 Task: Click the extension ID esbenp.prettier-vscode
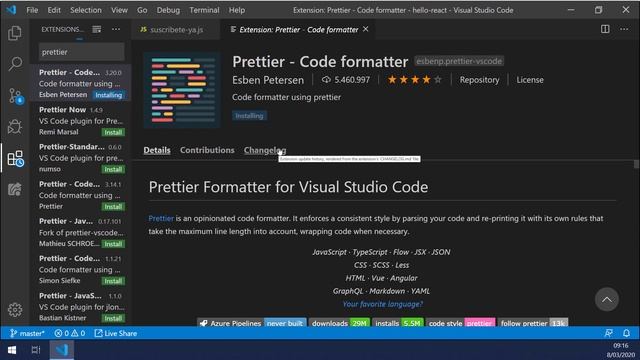click(x=459, y=61)
